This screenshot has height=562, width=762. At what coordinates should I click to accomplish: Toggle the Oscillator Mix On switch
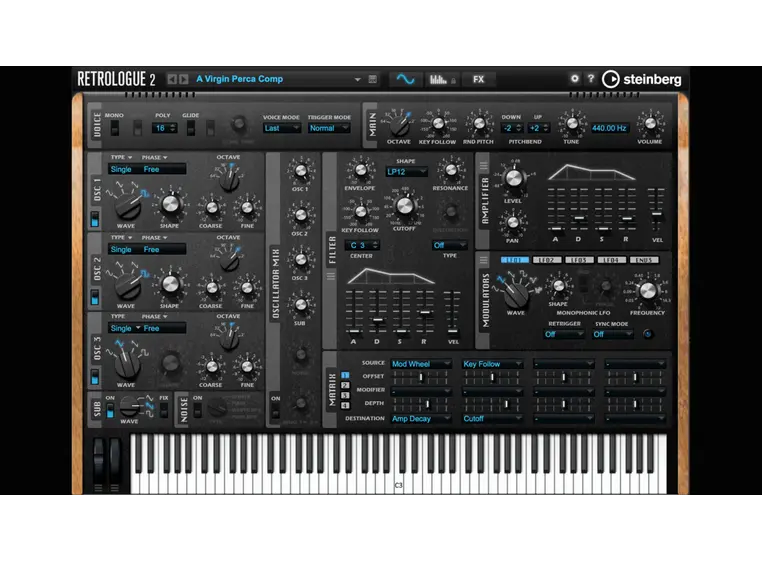275,411
